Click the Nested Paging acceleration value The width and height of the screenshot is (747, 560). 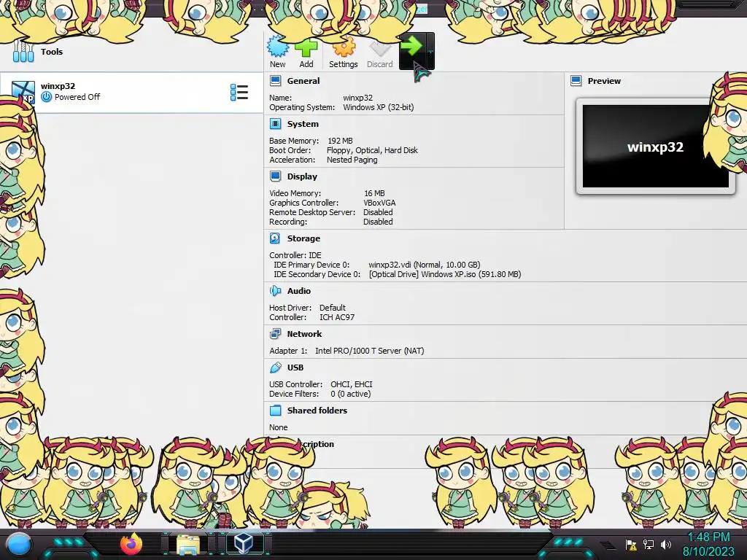click(352, 160)
